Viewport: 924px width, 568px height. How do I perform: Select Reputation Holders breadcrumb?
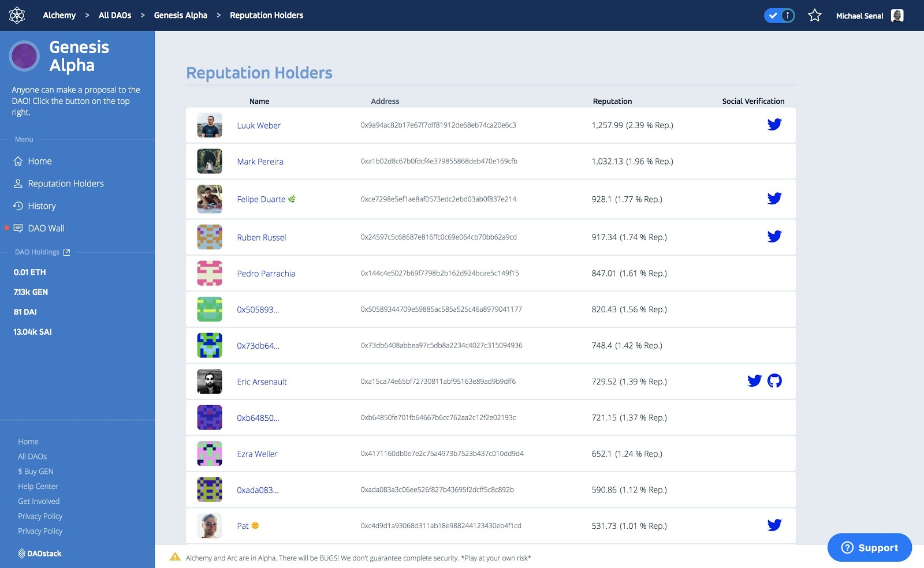pos(267,15)
